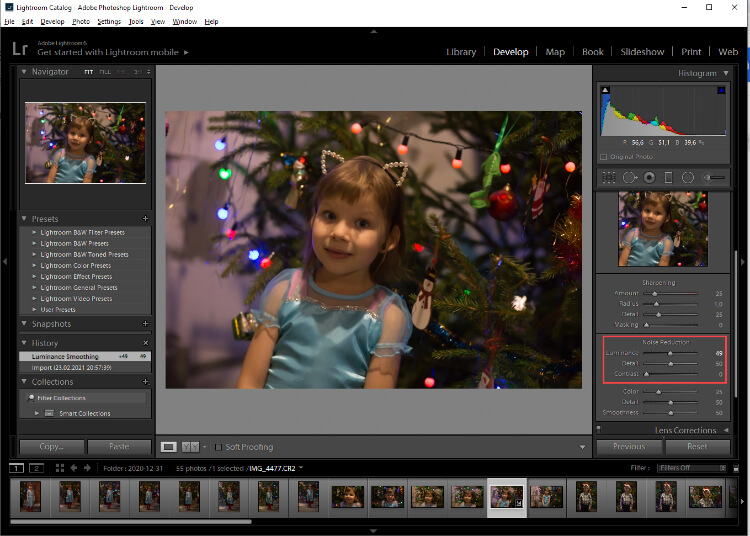Open the Histogram panel collapse triangle

click(x=726, y=73)
